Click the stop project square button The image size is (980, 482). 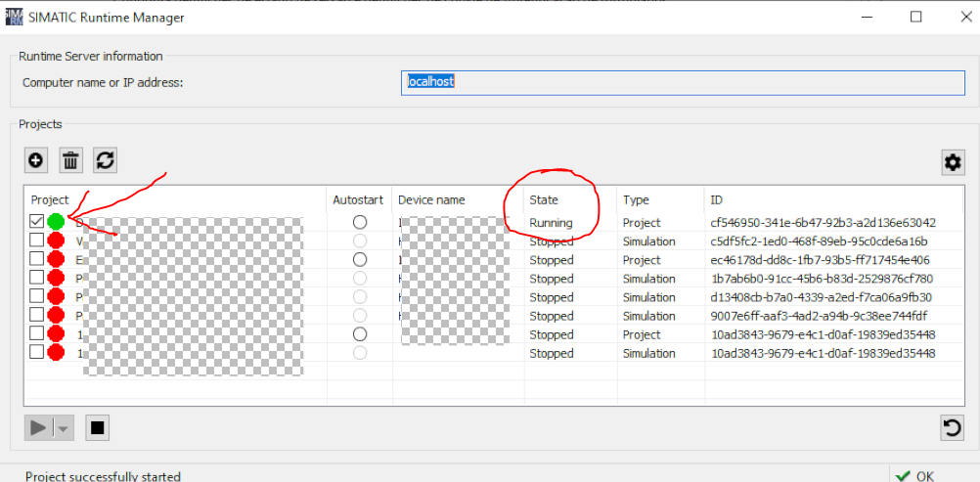[97, 427]
